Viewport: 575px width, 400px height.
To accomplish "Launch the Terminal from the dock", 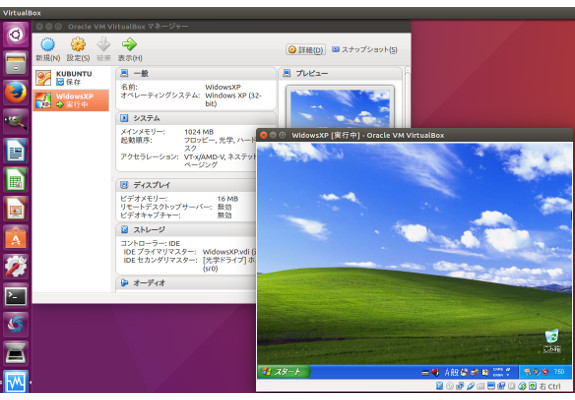I will click(16, 296).
